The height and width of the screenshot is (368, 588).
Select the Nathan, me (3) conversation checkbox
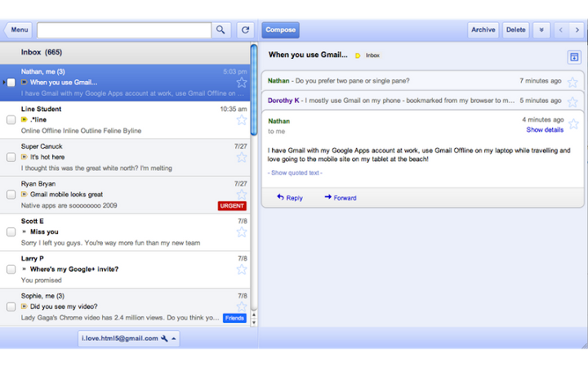[11, 83]
